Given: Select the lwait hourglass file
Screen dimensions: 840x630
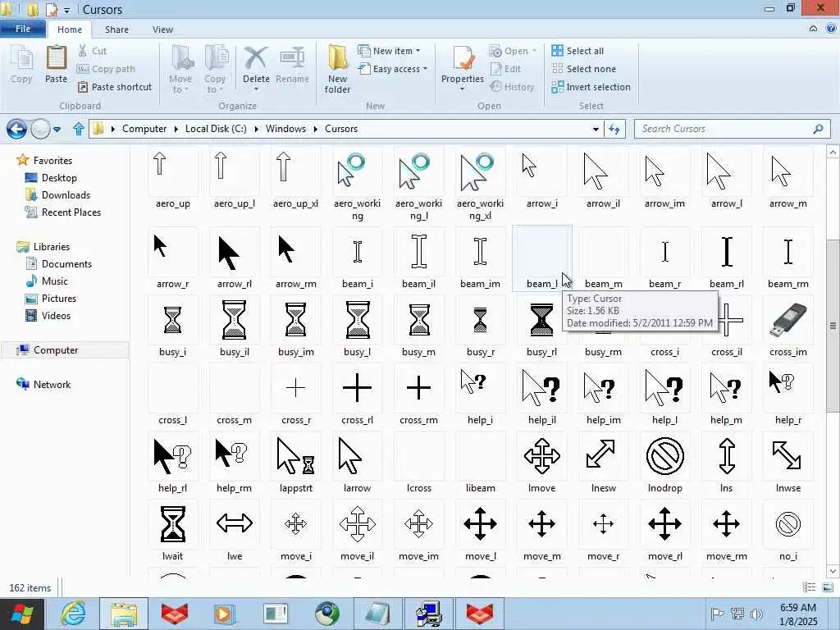Looking at the screenshot, I should pos(172,531).
